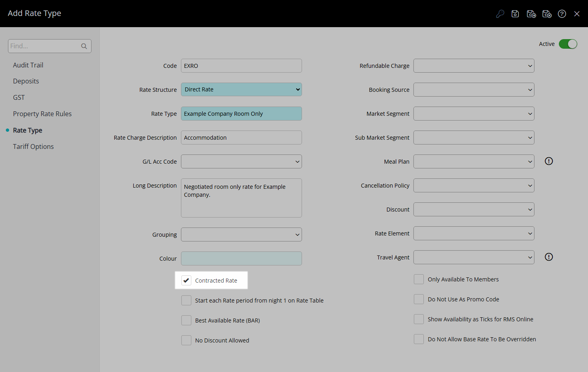The width and height of the screenshot is (588, 372).
Task: Open the Travel Agent dropdown
Action: coord(474,257)
